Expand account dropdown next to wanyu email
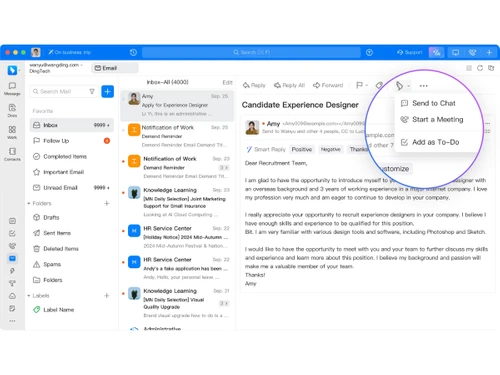The image size is (500, 375). pos(81,65)
